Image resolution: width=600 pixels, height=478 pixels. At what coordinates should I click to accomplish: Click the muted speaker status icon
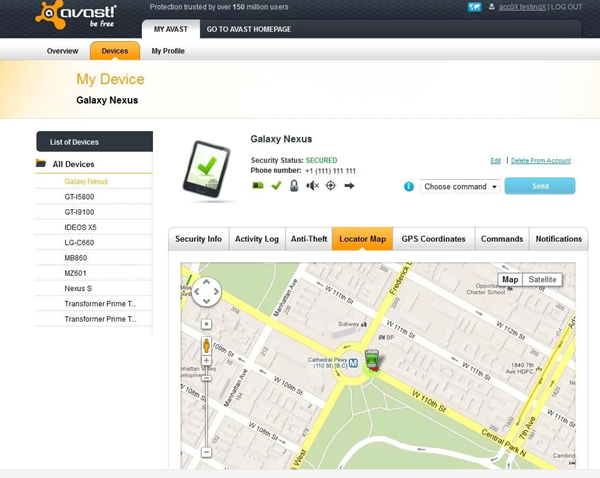point(312,186)
